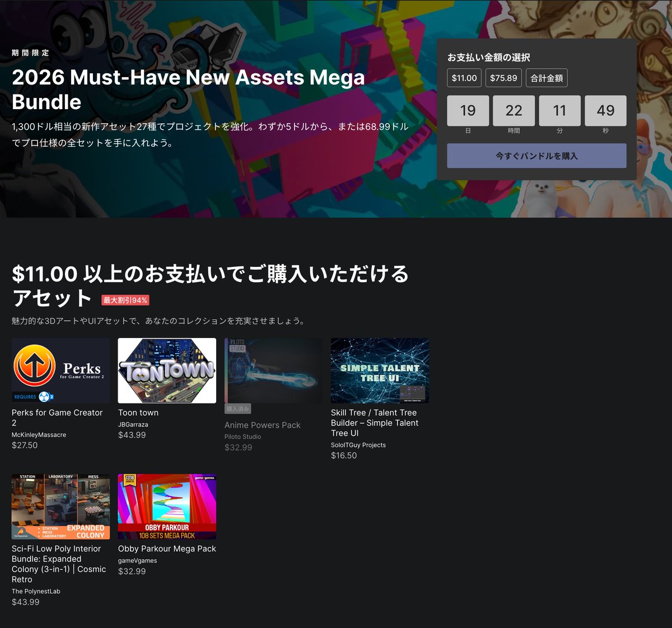Viewport: 672px width, 628px height.
Task: Click the お支払い金額の選択 label
Action: point(488,57)
